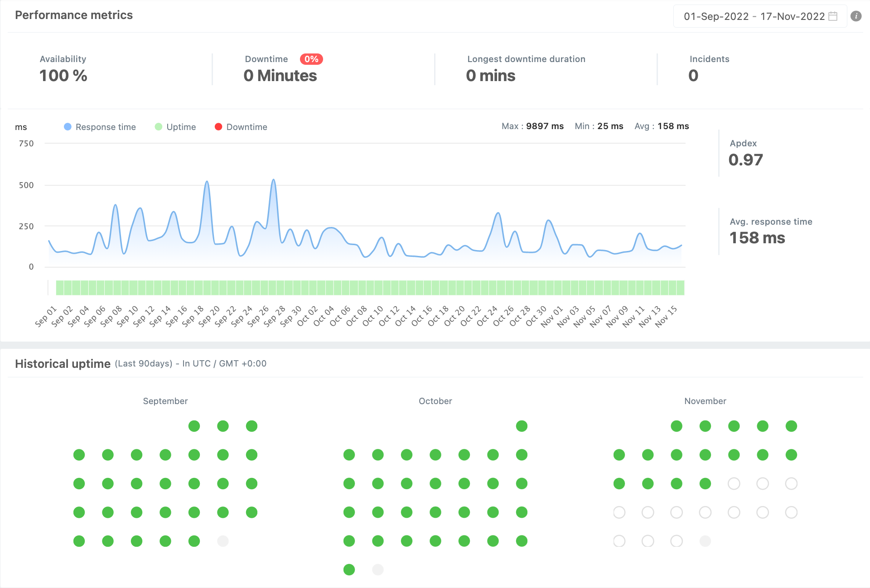The height and width of the screenshot is (588, 870).
Task: Click the green Uptime legend dot
Action: (x=158, y=127)
